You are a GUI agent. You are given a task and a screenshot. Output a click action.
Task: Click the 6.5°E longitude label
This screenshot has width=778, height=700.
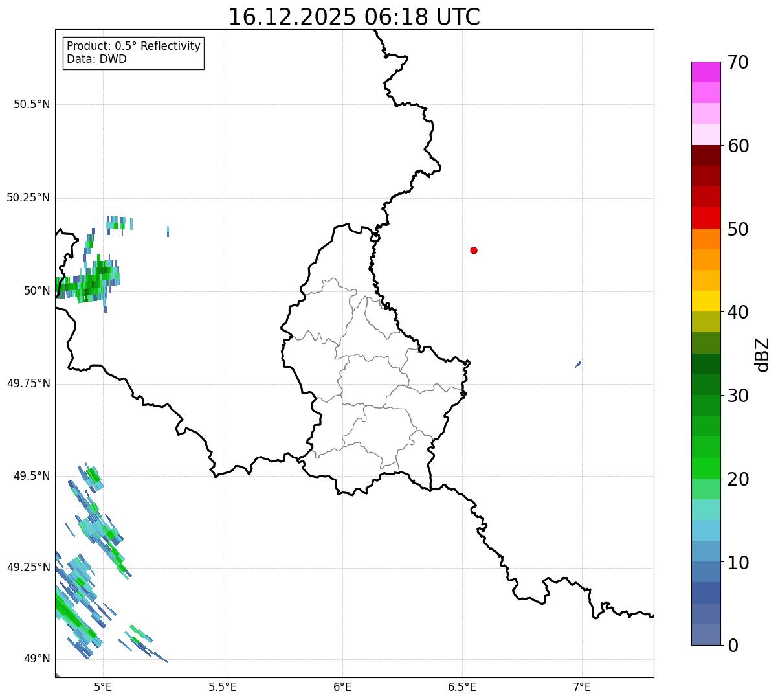pos(462,686)
